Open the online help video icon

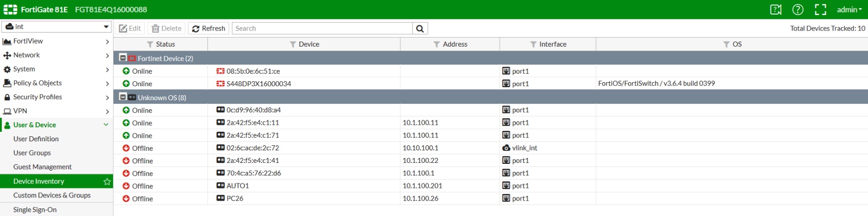pos(776,10)
